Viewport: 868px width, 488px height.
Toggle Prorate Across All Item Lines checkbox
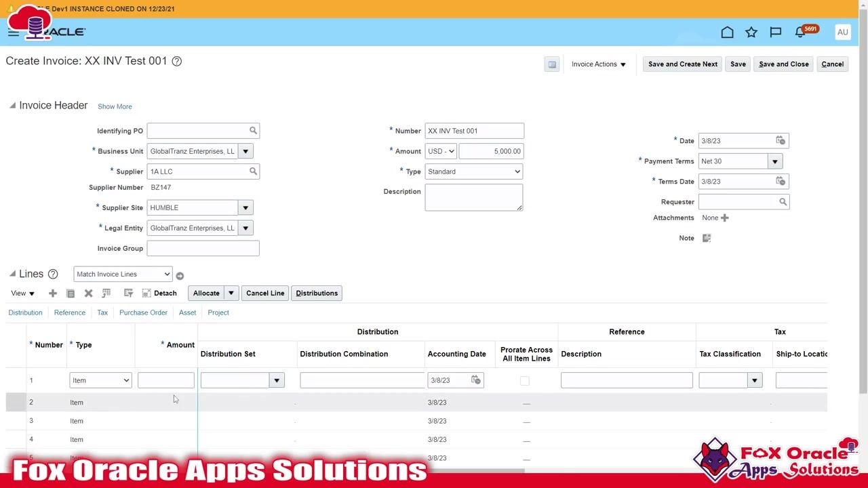pos(525,381)
